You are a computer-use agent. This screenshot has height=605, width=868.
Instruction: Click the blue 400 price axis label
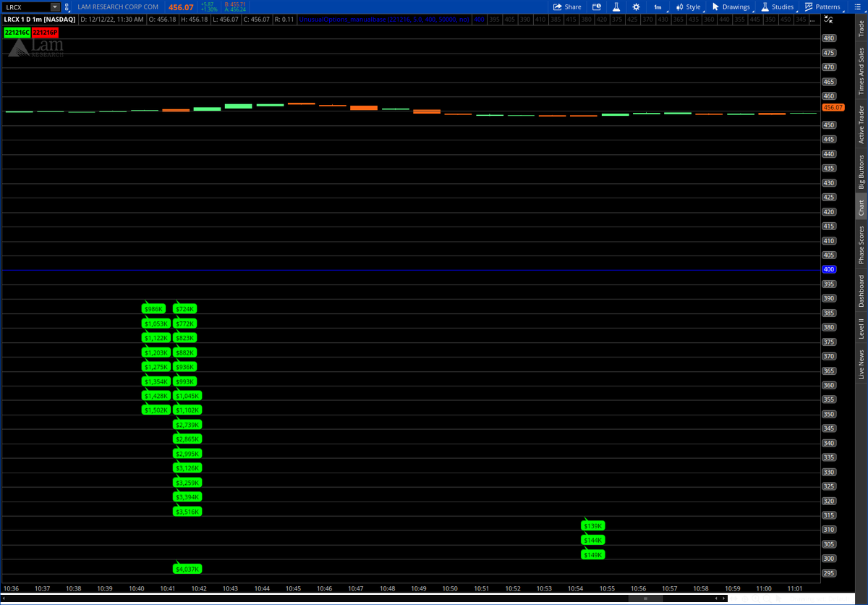(829, 269)
